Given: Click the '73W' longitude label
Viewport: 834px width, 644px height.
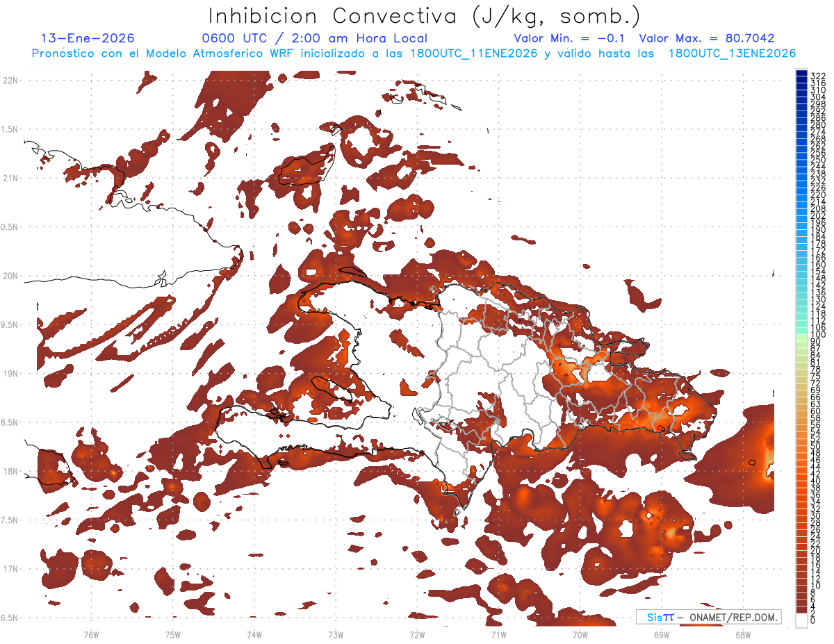Looking at the screenshot, I should click(336, 634).
